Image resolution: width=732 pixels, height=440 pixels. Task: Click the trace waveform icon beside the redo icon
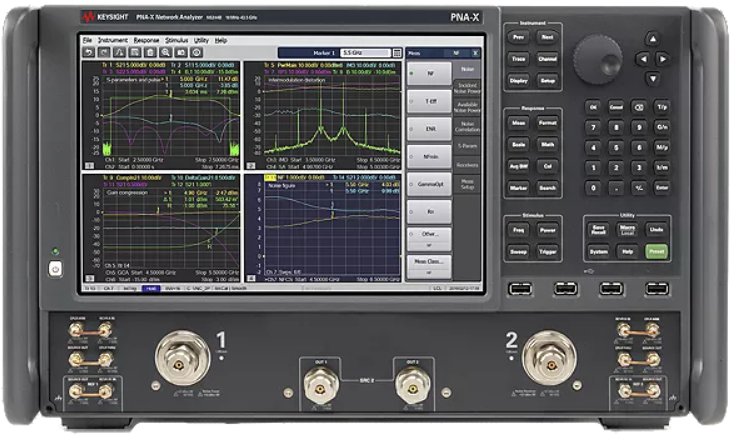[120, 53]
